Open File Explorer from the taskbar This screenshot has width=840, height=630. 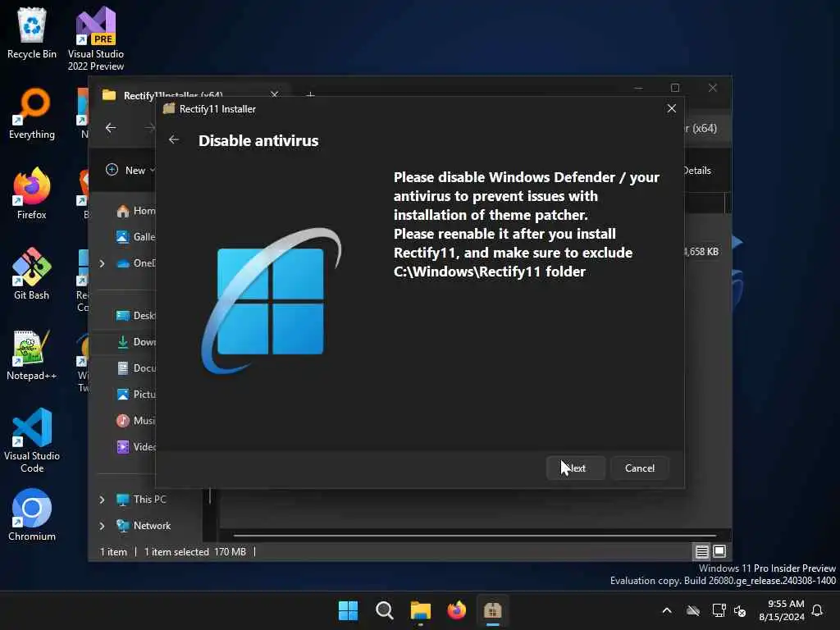(x=421, y=610)
